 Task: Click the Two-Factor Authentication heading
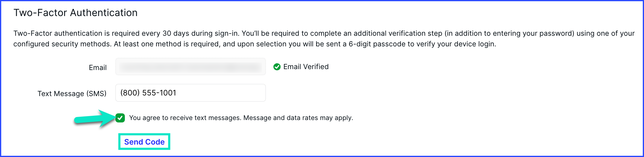coord(75,13)
